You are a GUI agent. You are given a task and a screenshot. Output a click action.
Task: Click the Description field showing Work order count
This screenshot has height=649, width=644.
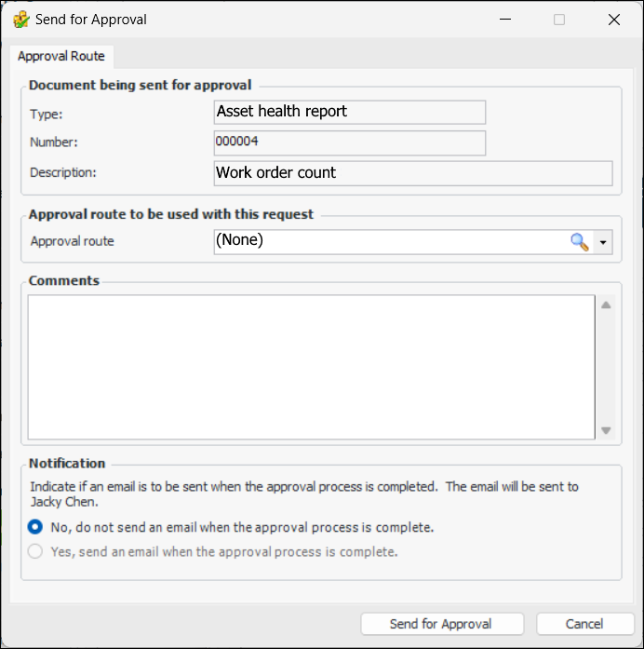(412, 173)
